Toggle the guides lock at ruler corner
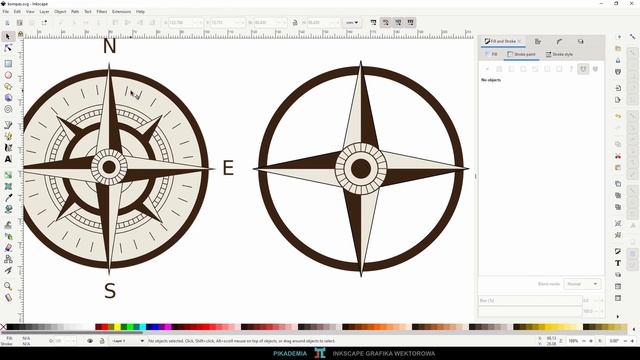Screen dimensions: 640x360 (x=20, y=34)
